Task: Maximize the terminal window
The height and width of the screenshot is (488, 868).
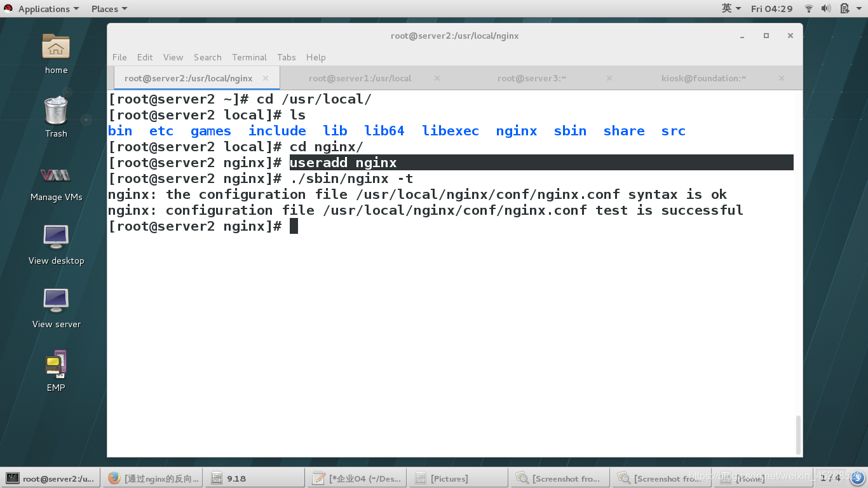Action: tap(766, 36)
